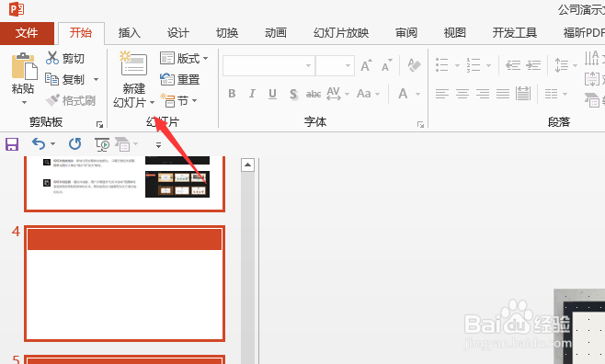Click Font Color (A) button
Image resolution: width=605 pixels, height=364 pixels.
(403, 94)
